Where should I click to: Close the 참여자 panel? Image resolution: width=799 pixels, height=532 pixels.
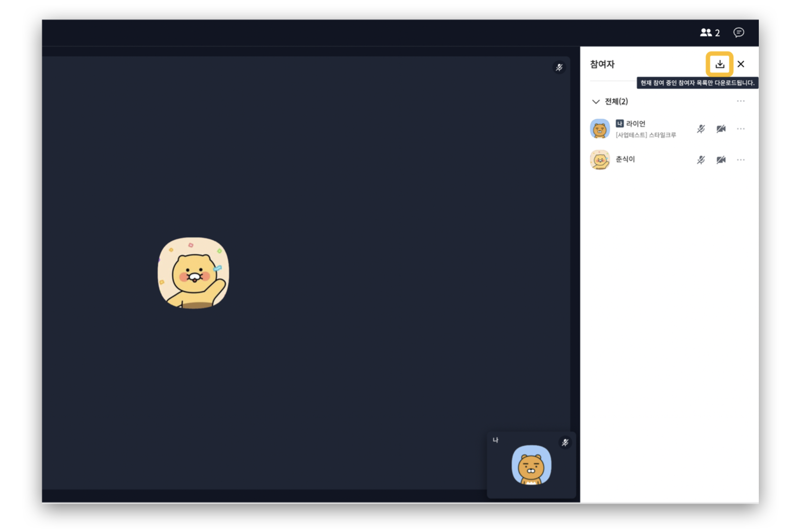(x=740, y=64)
